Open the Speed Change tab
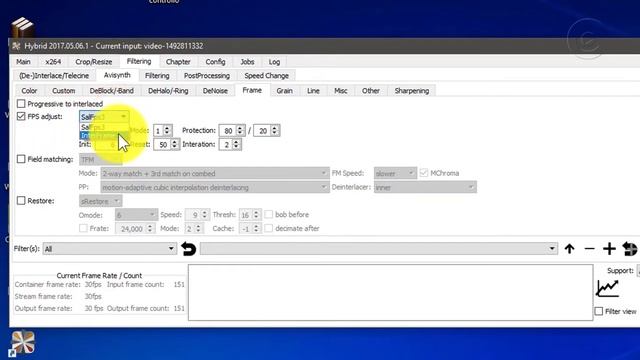 click(267, 76)
